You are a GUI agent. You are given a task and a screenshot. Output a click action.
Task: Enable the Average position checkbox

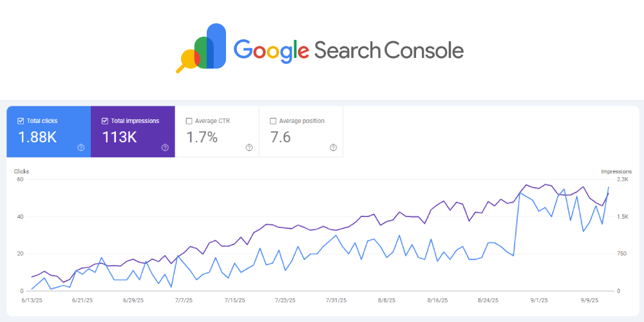[273, 121]
